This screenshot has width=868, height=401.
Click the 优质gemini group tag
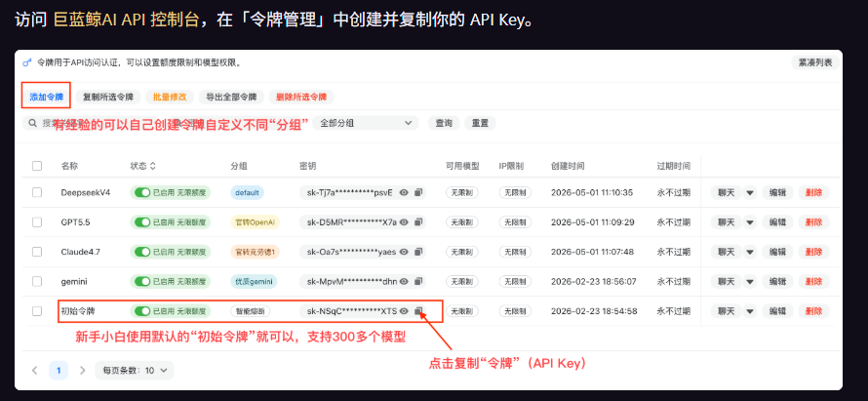pyautogui.click(x=254, y=281)
